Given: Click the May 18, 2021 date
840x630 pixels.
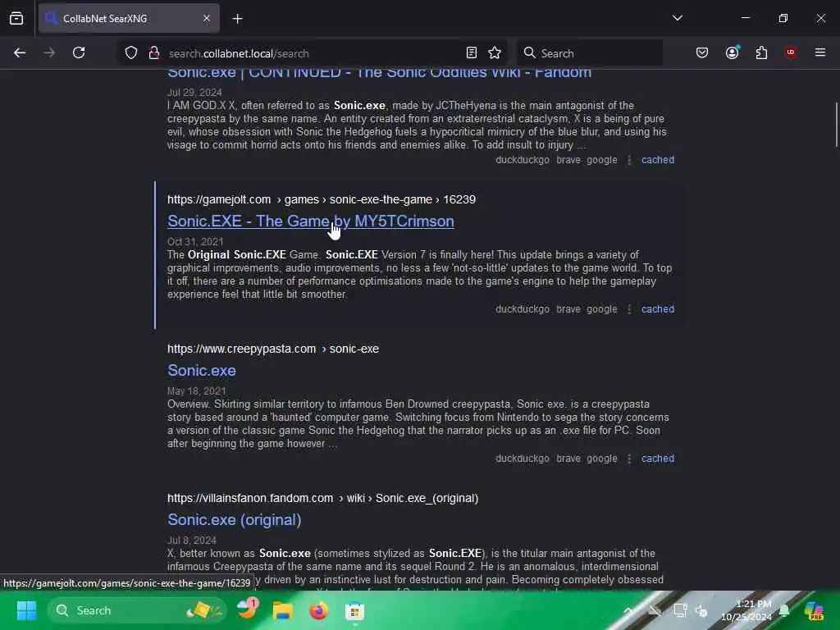Looking at the screenshot, I should tap(197, 391).
